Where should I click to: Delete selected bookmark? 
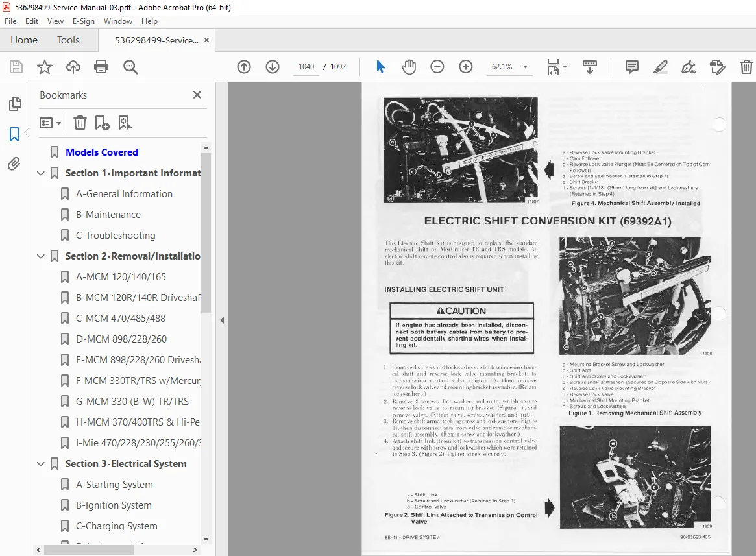click(80, 123)
